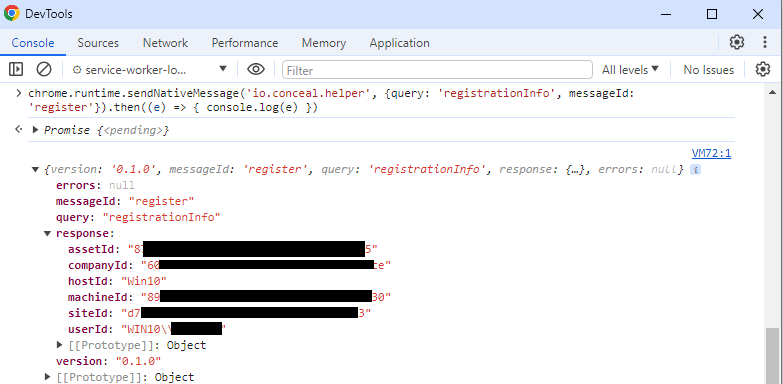Click the assetId property name
The image size is (783, 384).
tap(91, 249)
